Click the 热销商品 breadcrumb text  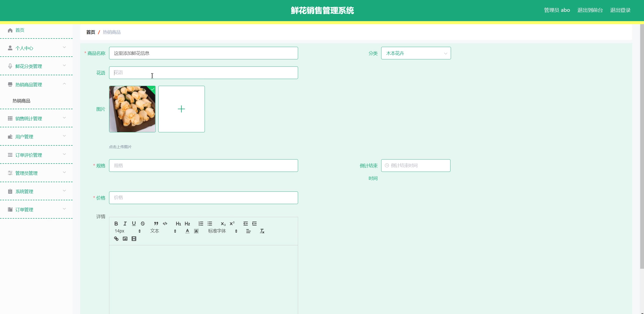point(112,32)
